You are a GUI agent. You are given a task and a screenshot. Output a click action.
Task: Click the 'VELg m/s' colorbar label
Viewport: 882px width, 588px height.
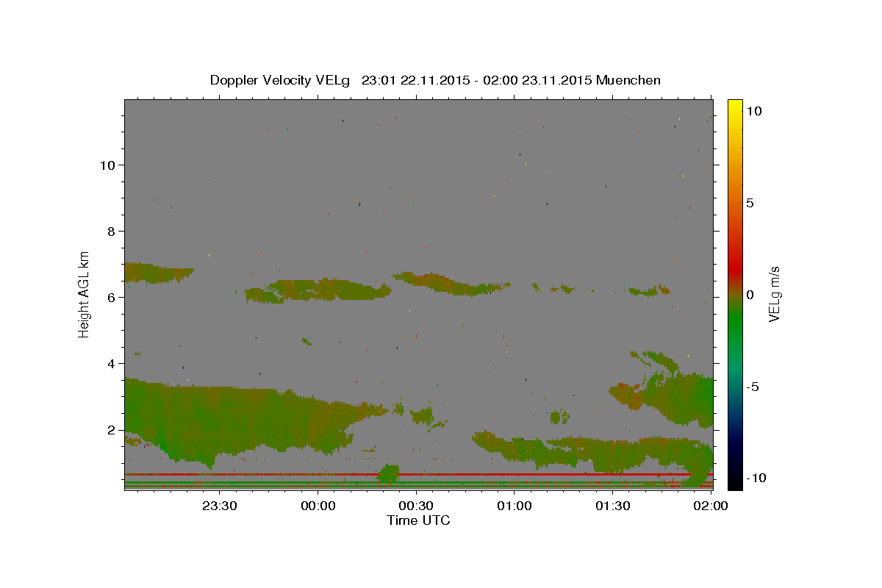tap(773, 294)
